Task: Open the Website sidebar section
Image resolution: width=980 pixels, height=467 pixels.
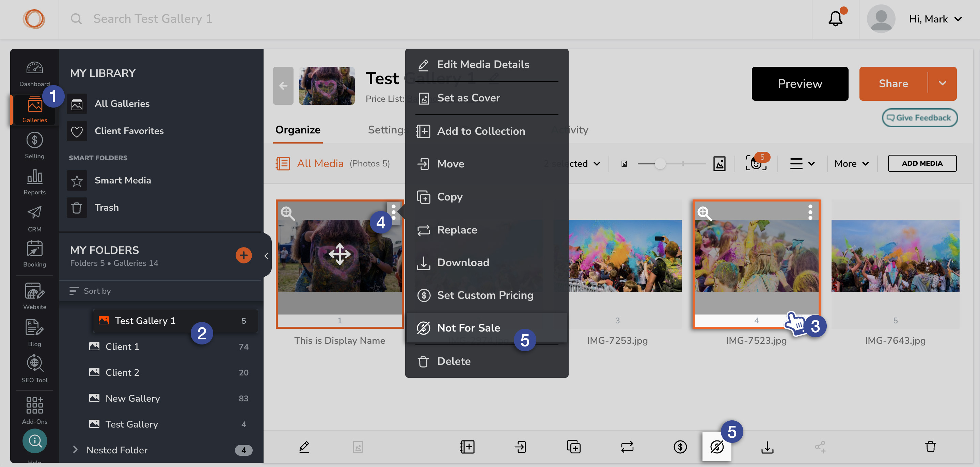Action: click(34, 296)
